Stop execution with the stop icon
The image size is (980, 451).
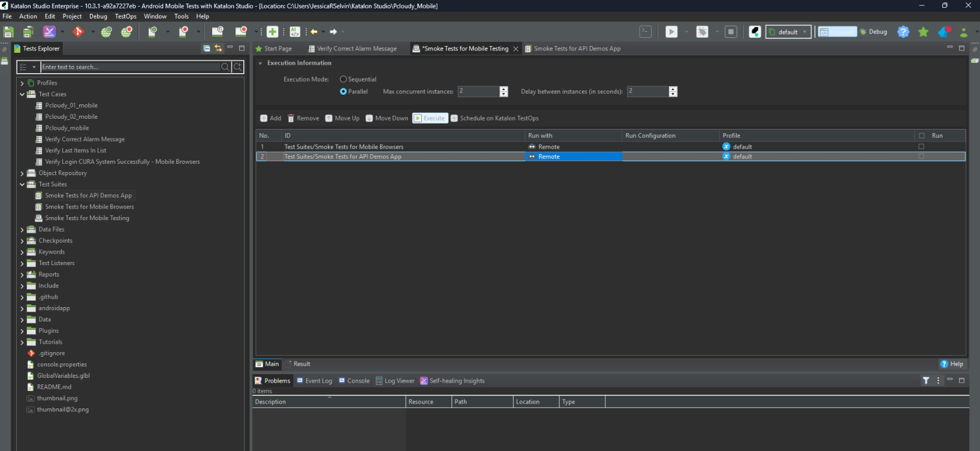[x=731, y=32]
